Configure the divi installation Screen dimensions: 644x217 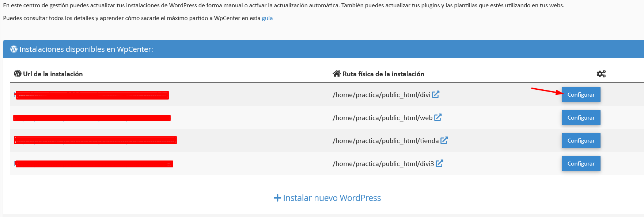(x=581, y=94)
